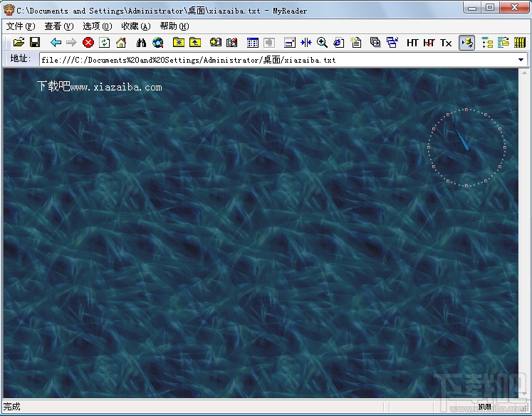Toggle the calendar grid toolbar icon

[252, 43]
